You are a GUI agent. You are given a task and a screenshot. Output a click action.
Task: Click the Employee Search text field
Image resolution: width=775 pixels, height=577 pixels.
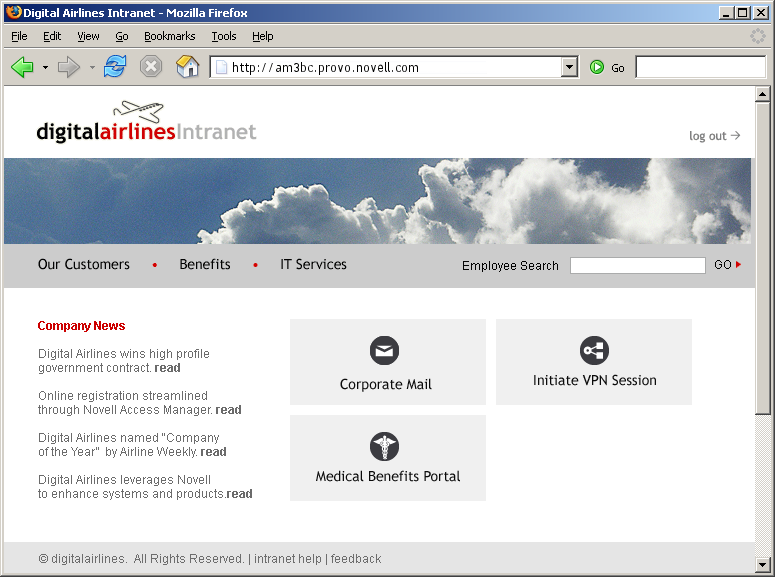[638, 266]
